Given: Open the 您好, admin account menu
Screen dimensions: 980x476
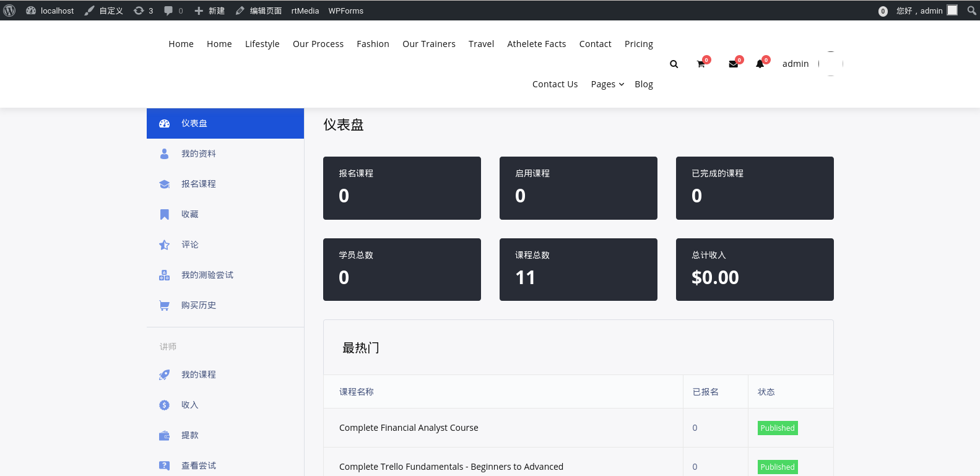Looking at the screenshot, I should pos(926,11).
